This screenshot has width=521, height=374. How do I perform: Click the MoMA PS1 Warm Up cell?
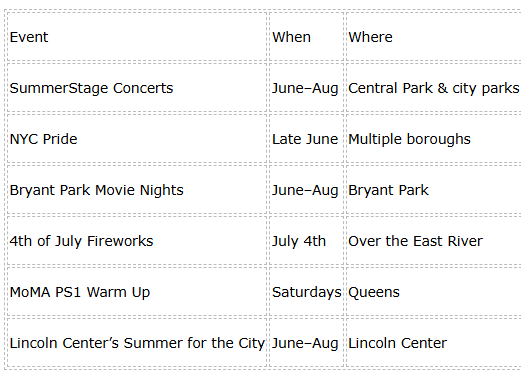[x=137, y=292]
